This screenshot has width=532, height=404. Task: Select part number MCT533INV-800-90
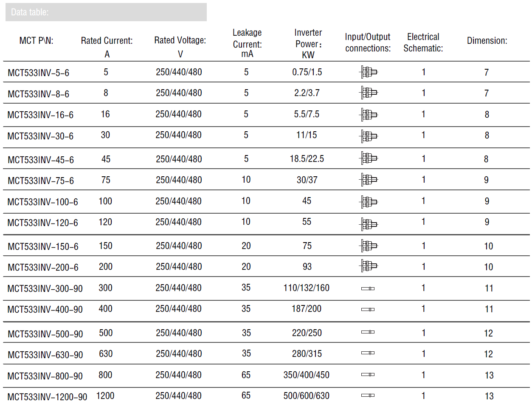pyautogui.click(x=45, y=376)
